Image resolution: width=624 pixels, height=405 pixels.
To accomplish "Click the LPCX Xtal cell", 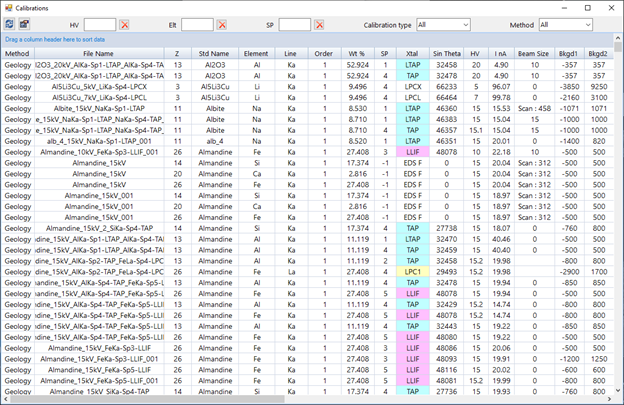I will 413,87.
